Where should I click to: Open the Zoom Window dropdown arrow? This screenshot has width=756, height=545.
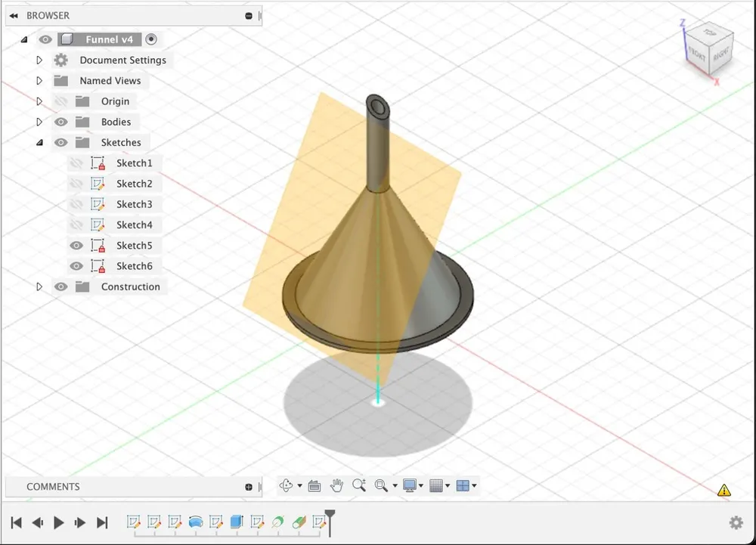pos(395,486)
